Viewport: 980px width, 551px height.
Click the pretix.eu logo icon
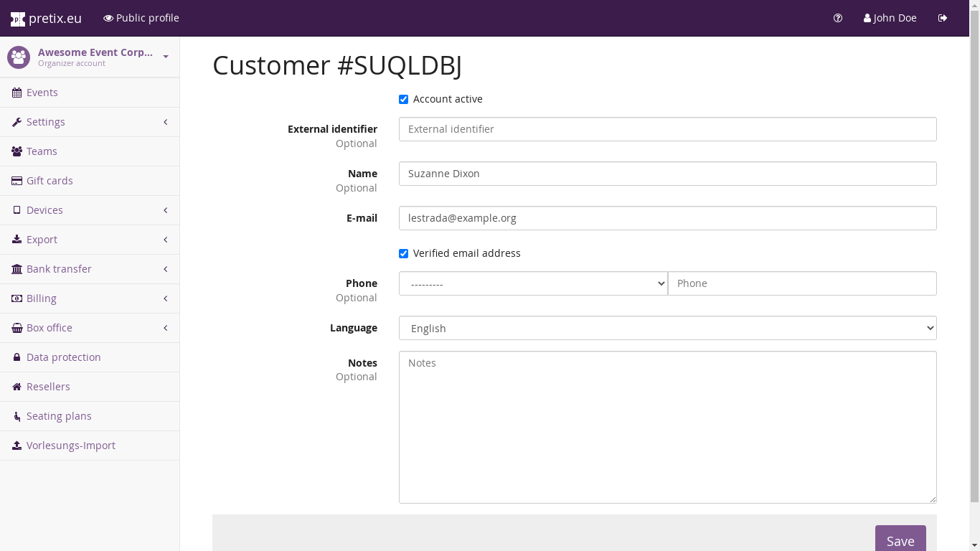pyautogui.click(x=18, y=19)
